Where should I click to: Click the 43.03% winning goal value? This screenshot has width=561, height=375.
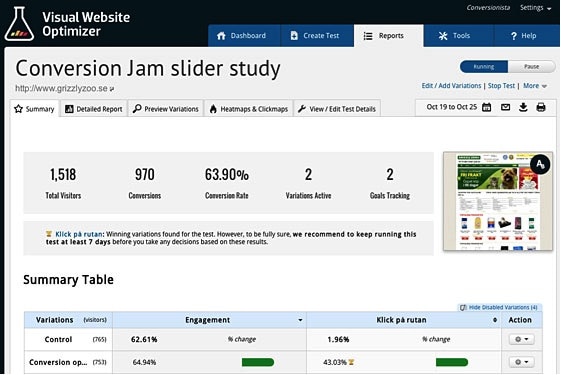click(x=335, y=362)
